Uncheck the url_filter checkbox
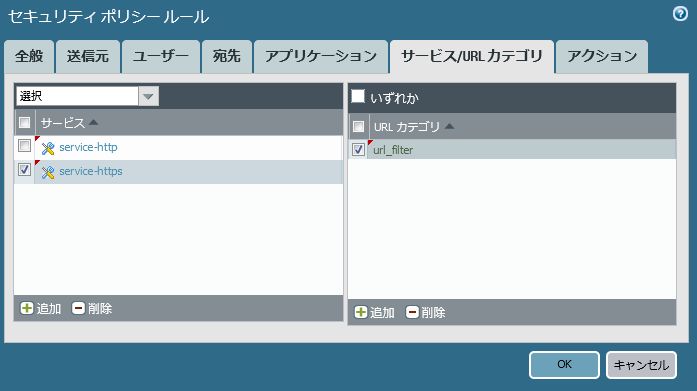This screenshot has width=697, height=391. point(358,149)
